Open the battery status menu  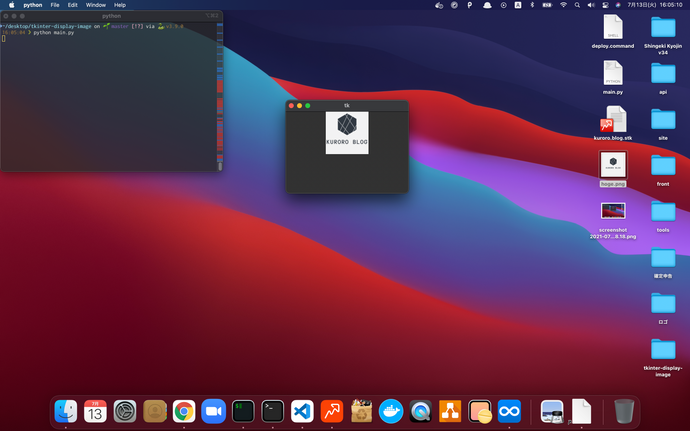(547, 5)
